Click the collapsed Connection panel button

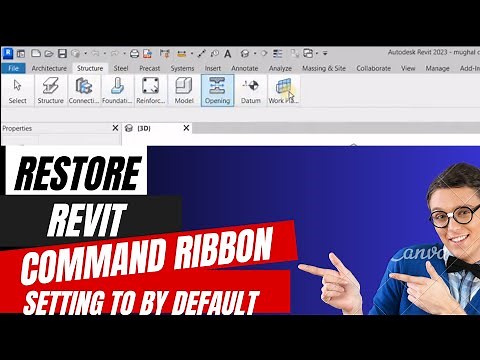click(84, 90)
